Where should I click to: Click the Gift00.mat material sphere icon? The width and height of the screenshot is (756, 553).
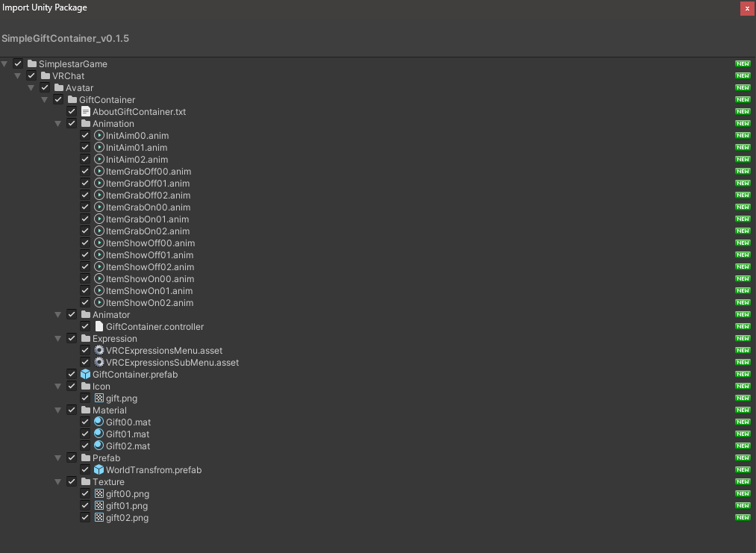(99, 422)
